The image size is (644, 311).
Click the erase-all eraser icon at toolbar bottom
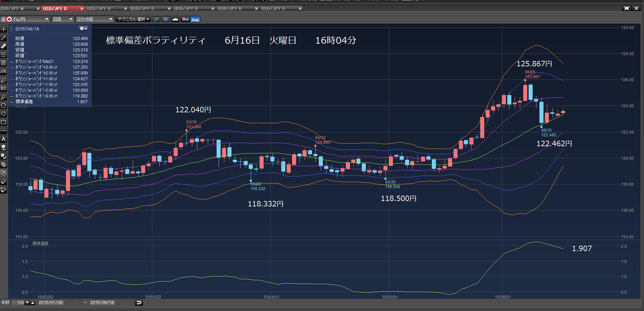[x=3, y=190]
